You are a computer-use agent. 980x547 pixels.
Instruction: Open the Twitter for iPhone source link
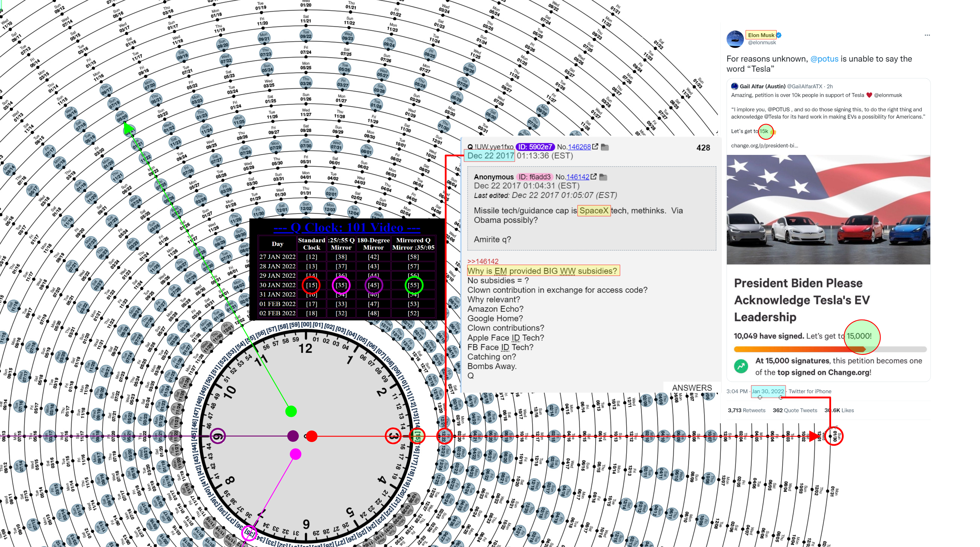(810, 391)
